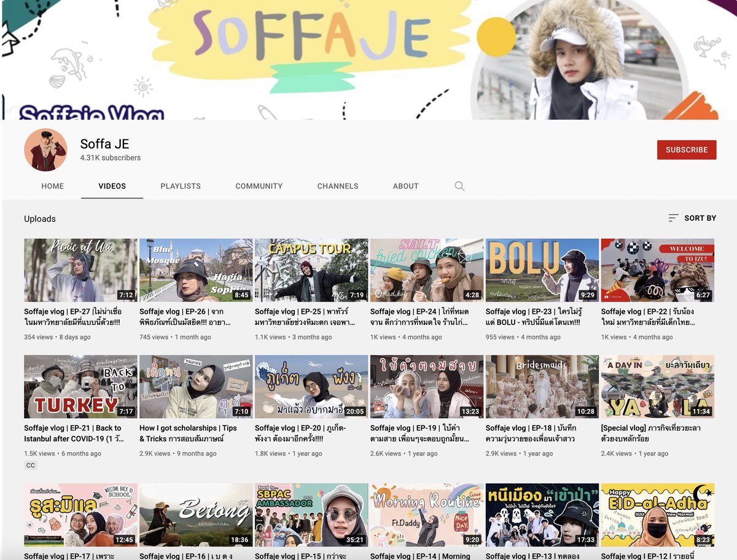Open the Soffa JE channel name link
Viewport: 737px width, 560px height.
pyautogui.click(x=104, y=145)
